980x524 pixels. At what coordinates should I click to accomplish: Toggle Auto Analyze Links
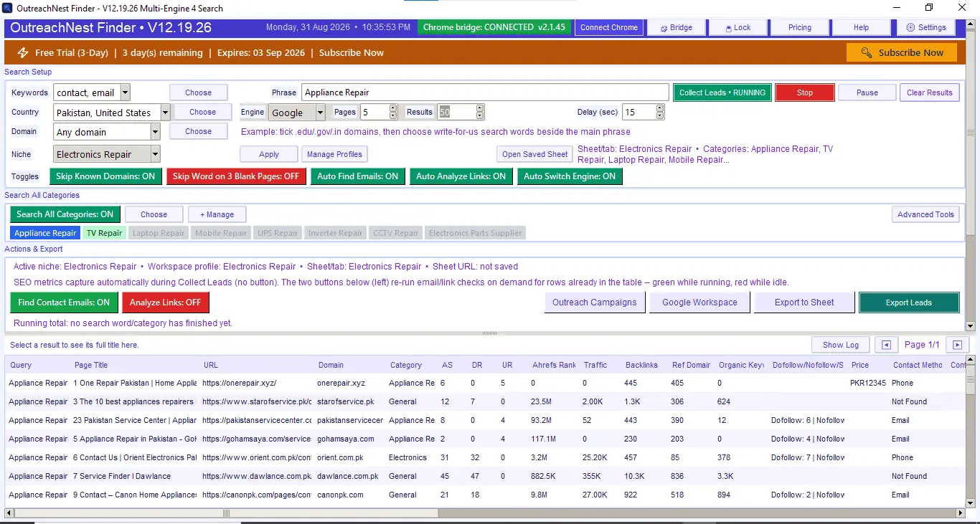point(461,176)
